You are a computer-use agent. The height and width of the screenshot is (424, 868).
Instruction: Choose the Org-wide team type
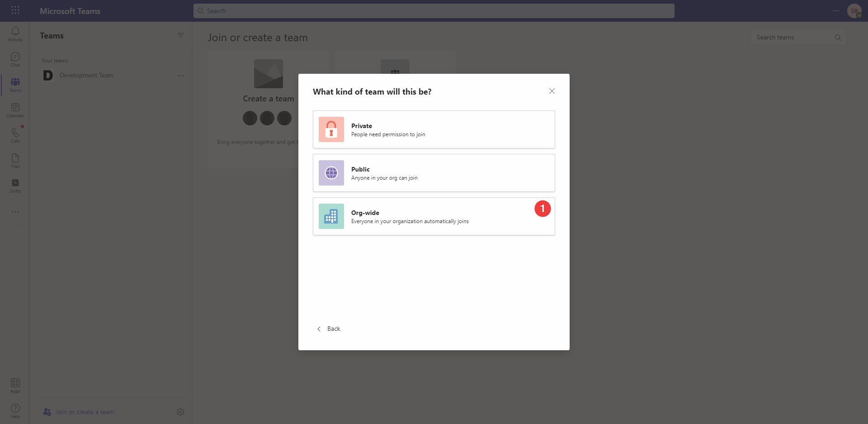434,216
